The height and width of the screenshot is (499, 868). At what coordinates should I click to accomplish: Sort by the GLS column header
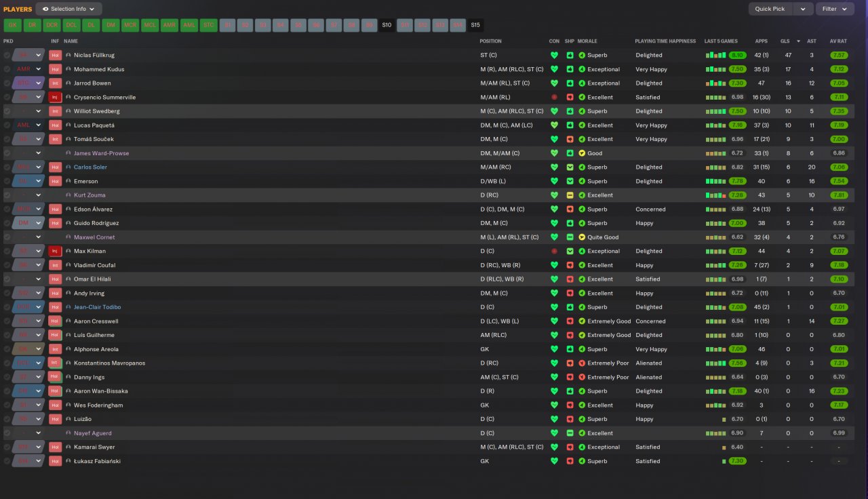coord(785,41)
